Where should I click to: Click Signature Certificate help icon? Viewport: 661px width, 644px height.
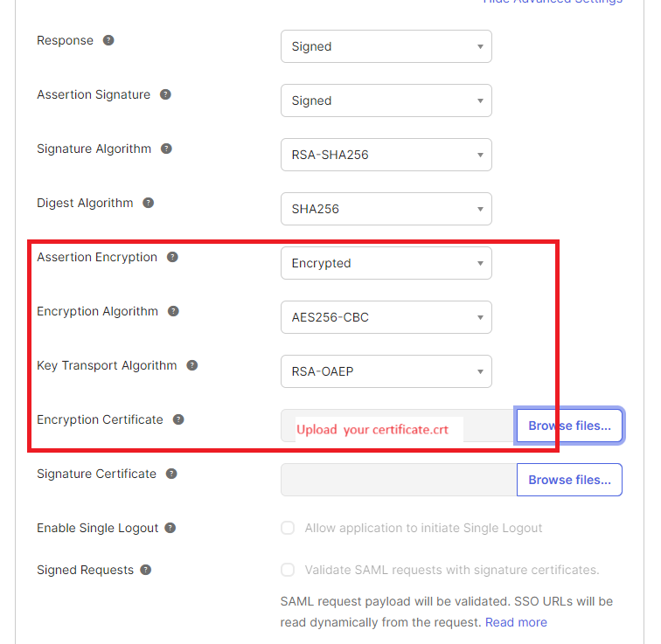point(171,474)
